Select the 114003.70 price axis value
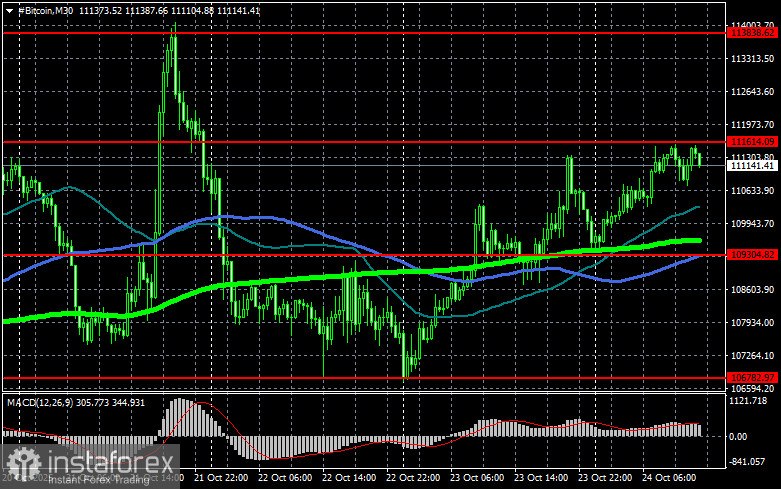 [752, 25]
